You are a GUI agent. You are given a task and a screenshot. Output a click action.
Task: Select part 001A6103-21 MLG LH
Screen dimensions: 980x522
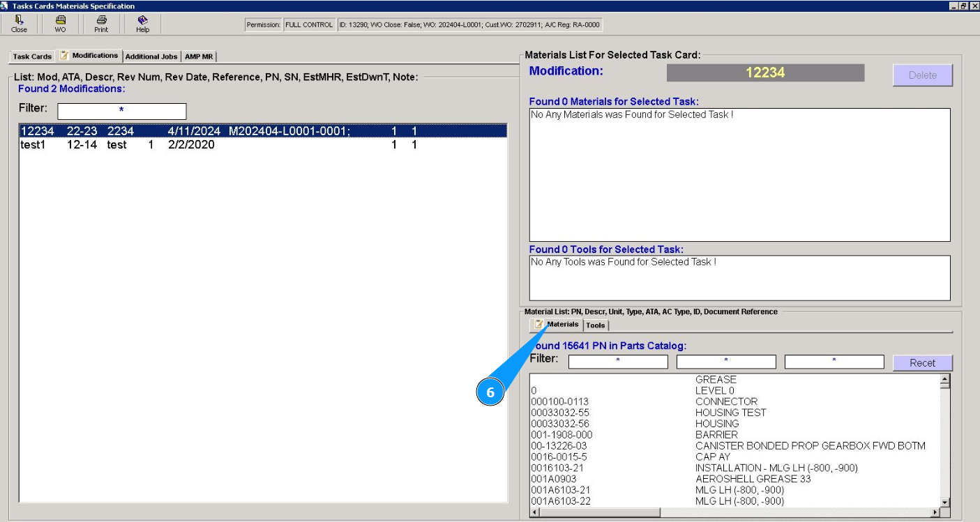tap(734, 491)
